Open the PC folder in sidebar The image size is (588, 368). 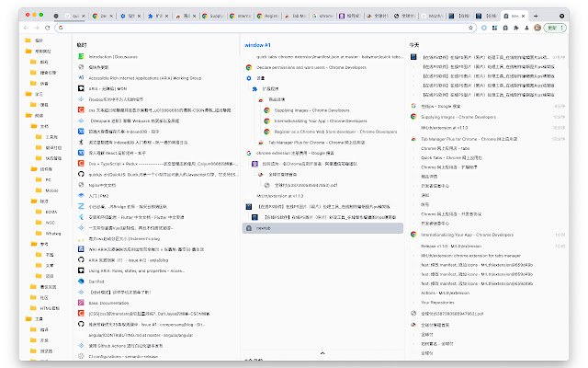[x=44, y=179]
